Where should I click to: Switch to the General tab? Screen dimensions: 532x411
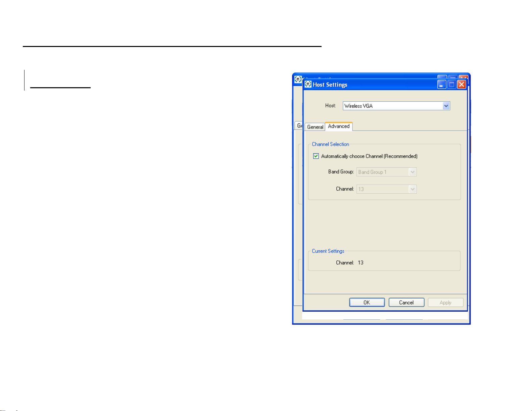click(315, 127)
